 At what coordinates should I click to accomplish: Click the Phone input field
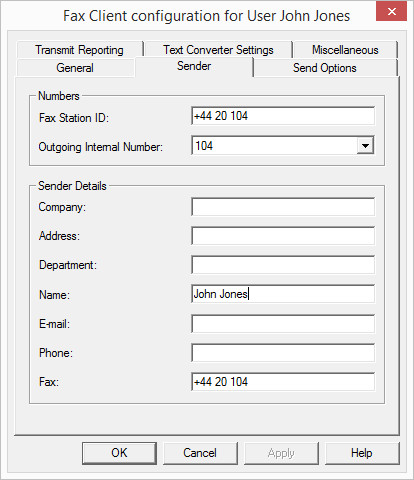(283, 353)
